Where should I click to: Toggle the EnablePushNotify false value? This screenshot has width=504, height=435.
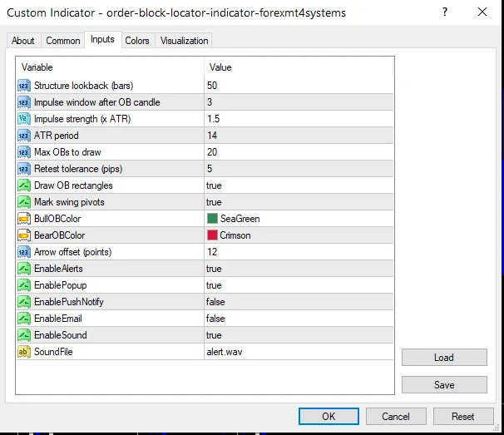click(x=215, y=302)
